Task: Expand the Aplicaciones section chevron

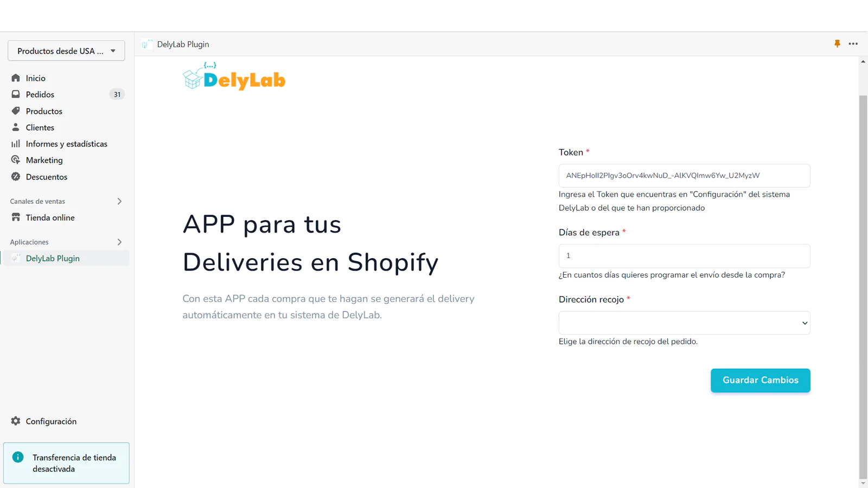Action: pyautogui.click(x=119, y=242)
